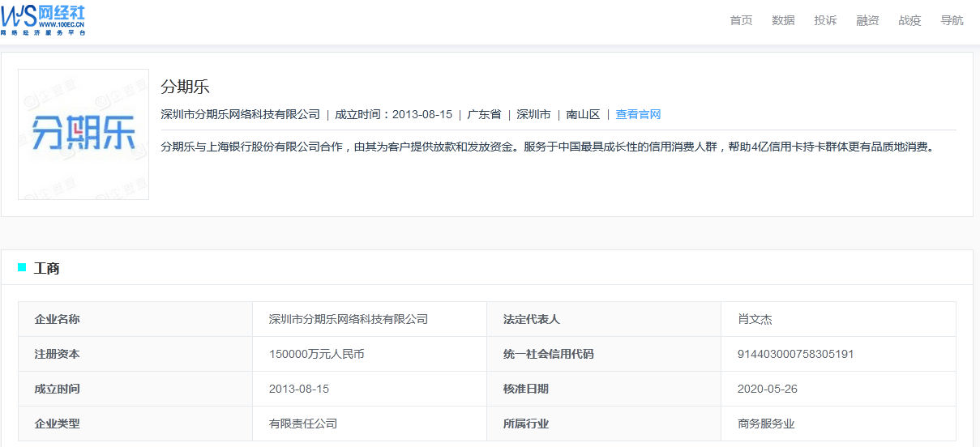Open the 首页 navigation item
The image size is (980, 447).
point(741,20)
